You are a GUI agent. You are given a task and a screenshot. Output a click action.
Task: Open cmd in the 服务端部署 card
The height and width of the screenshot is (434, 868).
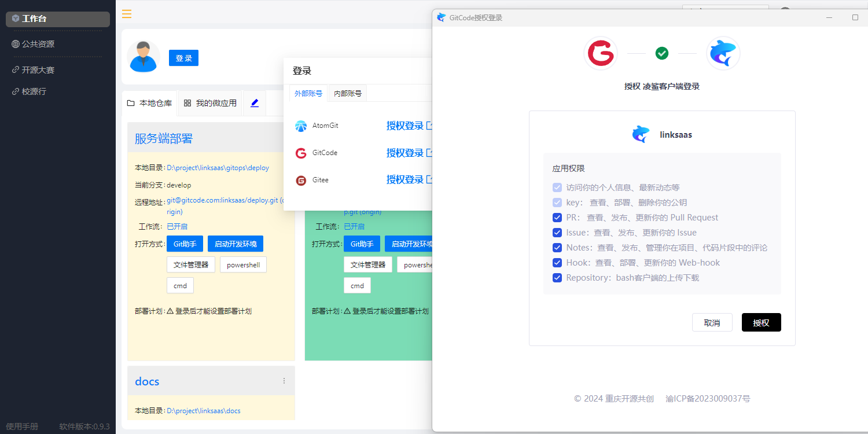tap(180, 285)
